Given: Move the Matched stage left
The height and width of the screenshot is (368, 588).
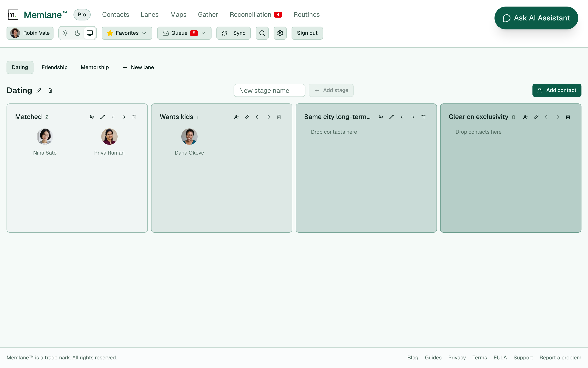Looking at the screenshot, I should [x=113, y=117].
